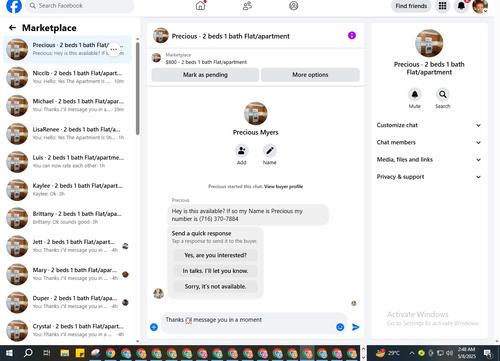The width and height of the screenshot is (500, 361).
Task: Send quick reply Sorry, it's not available.
Action: pyautogui.click(x=215, y=287)
